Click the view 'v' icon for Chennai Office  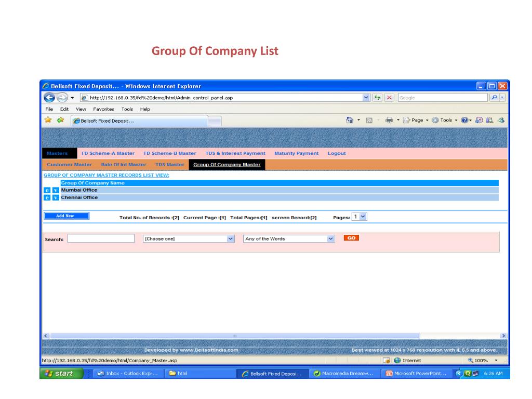point(56,198)
